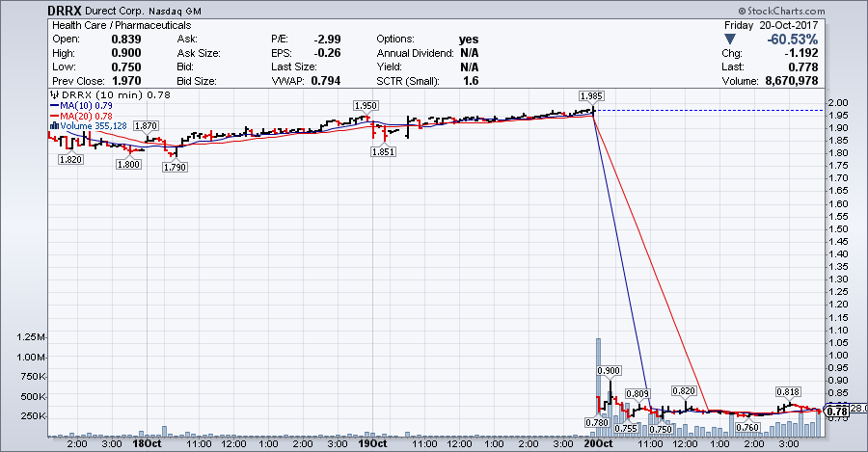The image size is (868, 452).
Task: Open the StockCharts.com copyright link
Action: [x=781, y=11]
